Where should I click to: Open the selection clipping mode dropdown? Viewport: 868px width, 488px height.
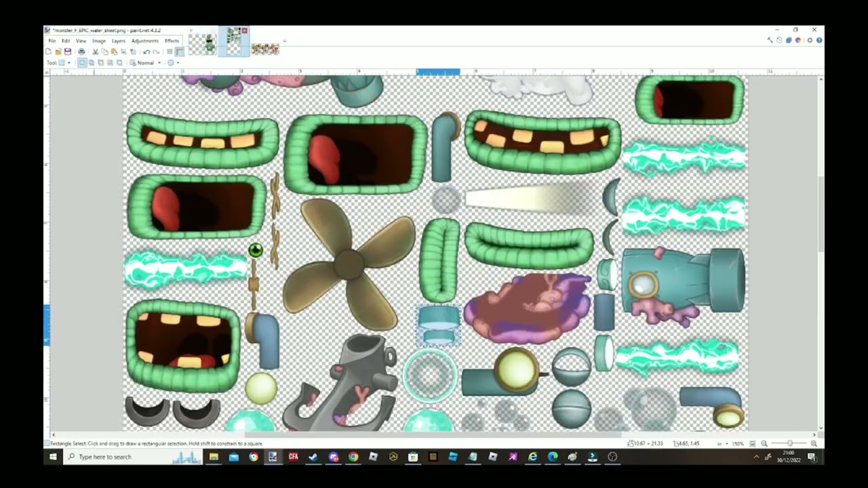[x=173, y=63]
